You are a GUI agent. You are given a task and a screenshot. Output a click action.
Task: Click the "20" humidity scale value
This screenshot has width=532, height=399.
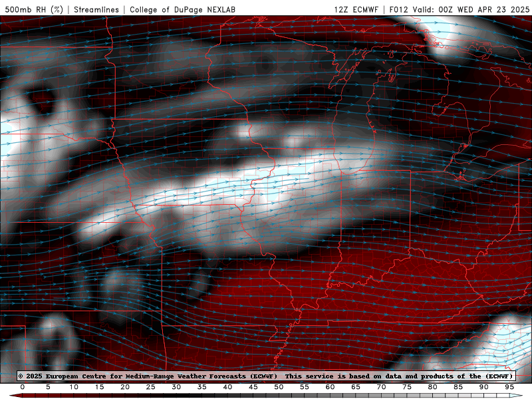[125, 387]
